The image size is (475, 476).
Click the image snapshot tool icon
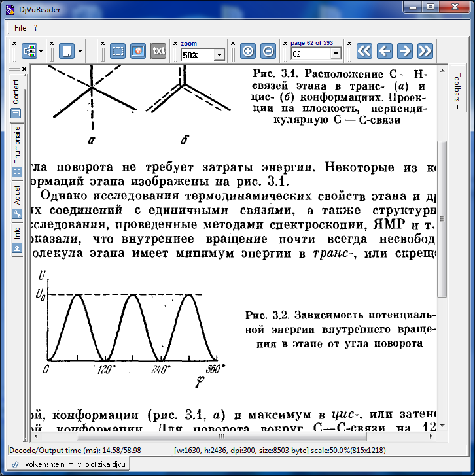coord(138,51)
